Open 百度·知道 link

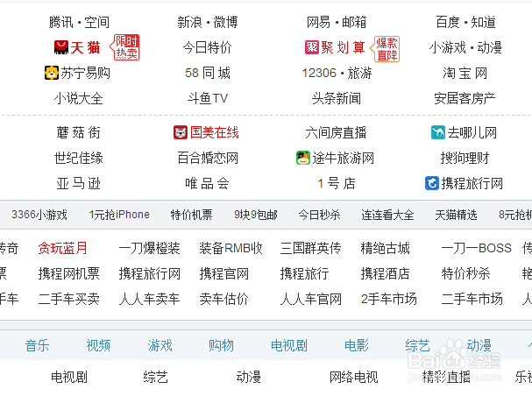(465, 23)
